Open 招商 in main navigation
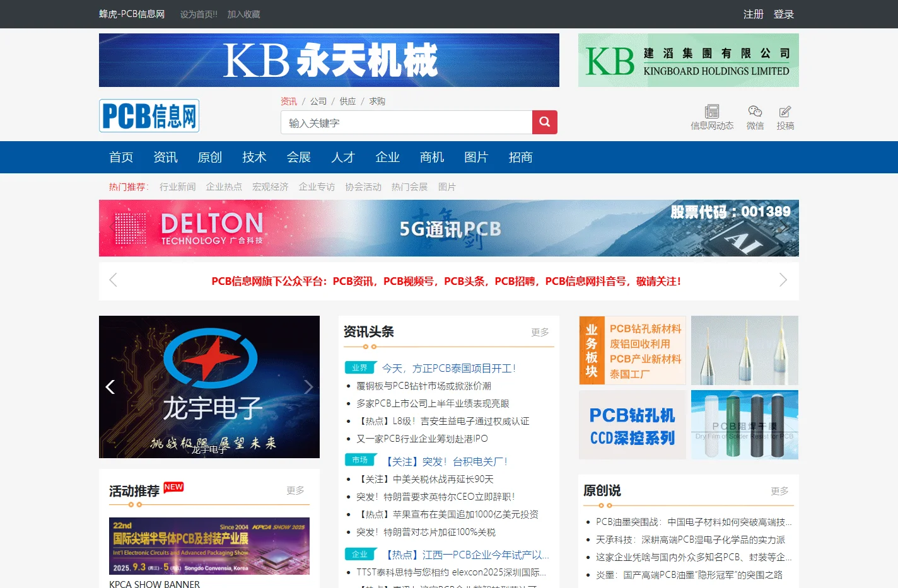The height and width of the screenshot is (588, 898). pyautogui.click(x=521, y=157)
